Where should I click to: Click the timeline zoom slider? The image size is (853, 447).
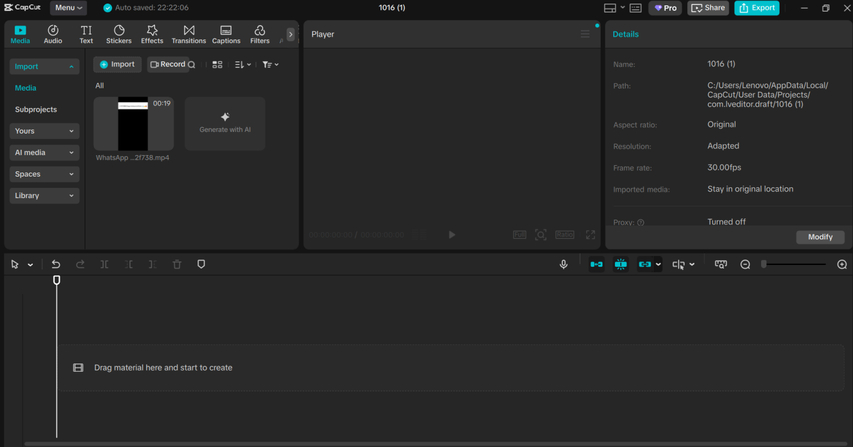click(794, 264)
